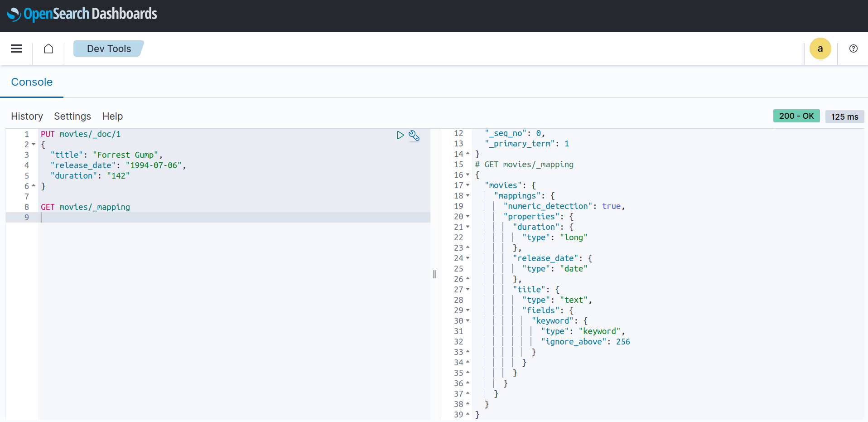This screenshot has height=422, width=868.
Task: Collapse the "fields" block at line 29
Action: click(x=468, y=310)
